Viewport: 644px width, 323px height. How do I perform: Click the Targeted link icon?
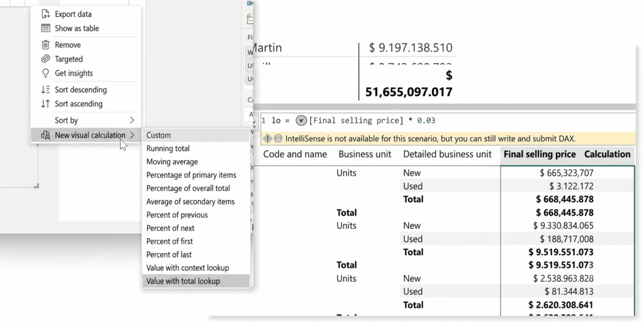coord(45,58)
